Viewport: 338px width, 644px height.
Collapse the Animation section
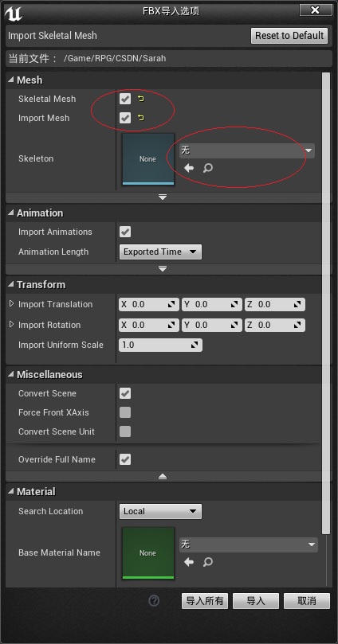pyautogui.click(x=10, y=213)
